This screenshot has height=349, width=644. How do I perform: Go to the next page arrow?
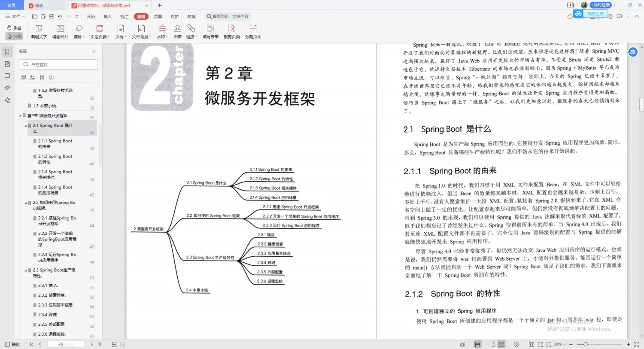click(91, 344)
